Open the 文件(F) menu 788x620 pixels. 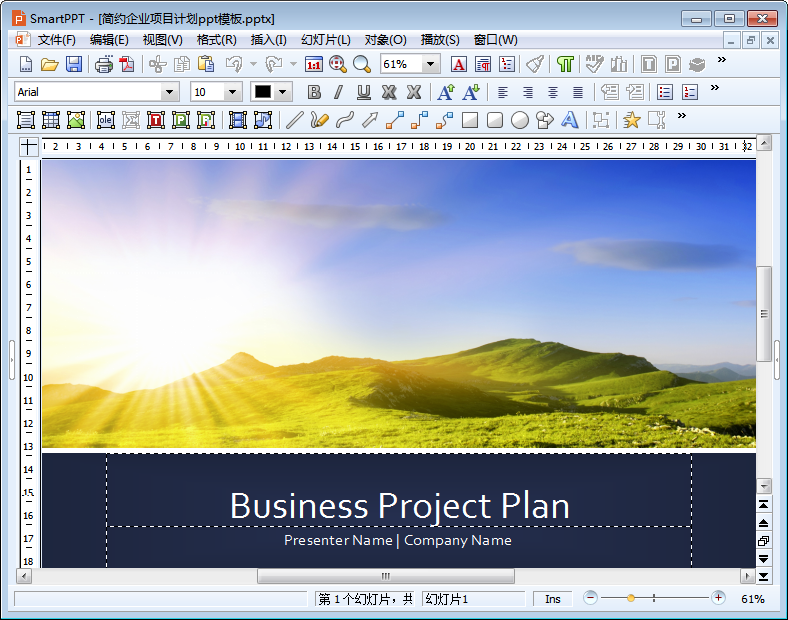point(56,40)
